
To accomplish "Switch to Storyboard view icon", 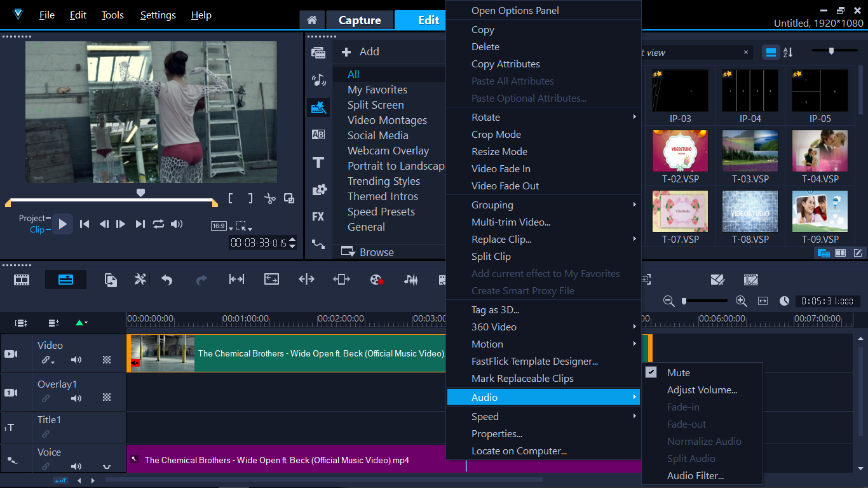I will click(22, 280).
